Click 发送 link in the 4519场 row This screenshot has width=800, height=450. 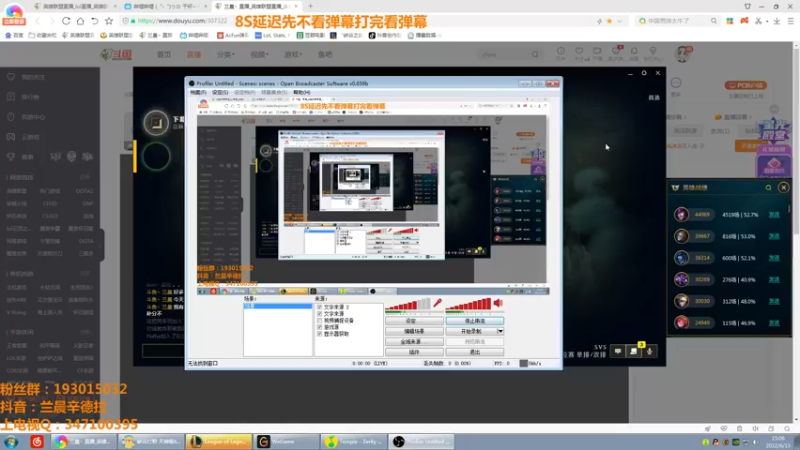(x=774, y=215)
